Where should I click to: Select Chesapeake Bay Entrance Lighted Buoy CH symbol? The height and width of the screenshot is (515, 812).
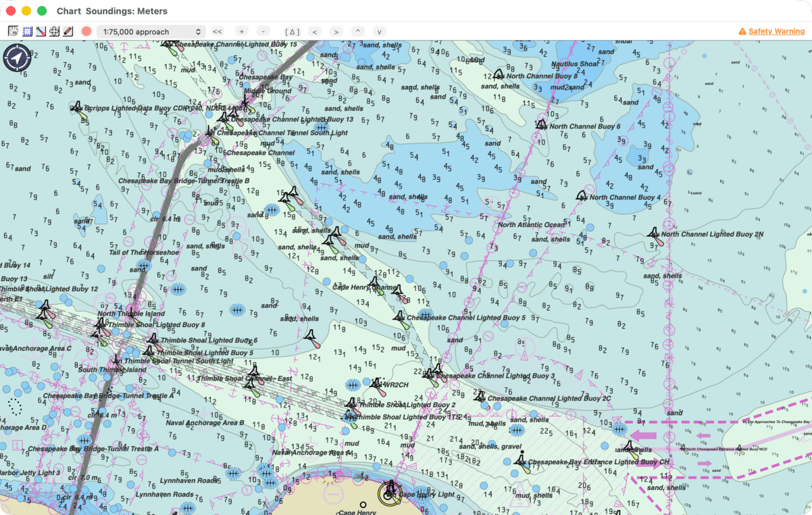point(522,461)
